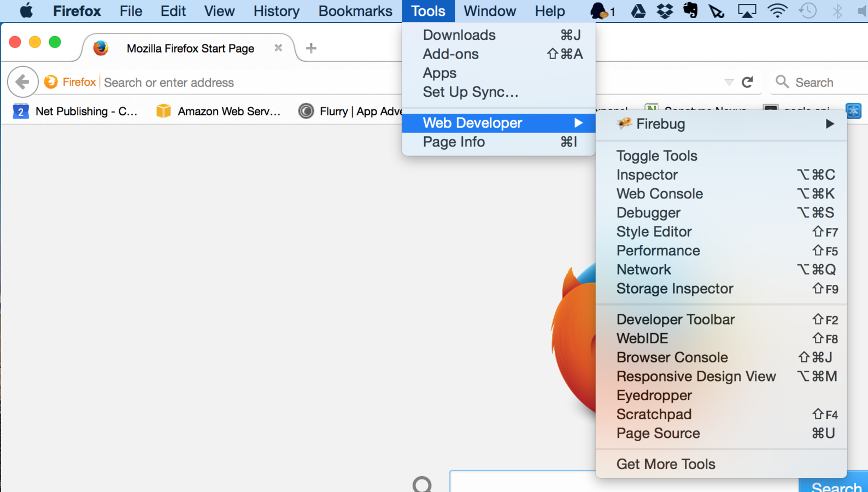The image size is (868, 492).
Task: Open the View menu
Action: pyautogui.click(x=219, y=11)
